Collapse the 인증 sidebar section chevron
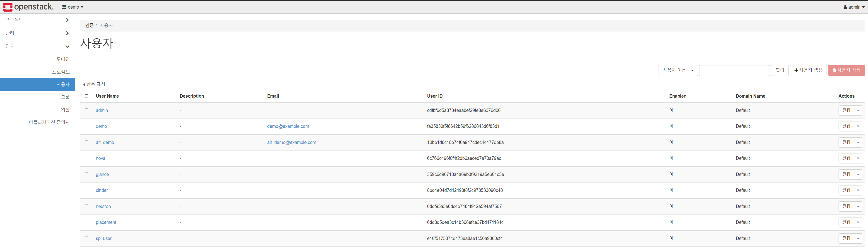The height and width of the screenshot is (247, 868). point(67,46)
